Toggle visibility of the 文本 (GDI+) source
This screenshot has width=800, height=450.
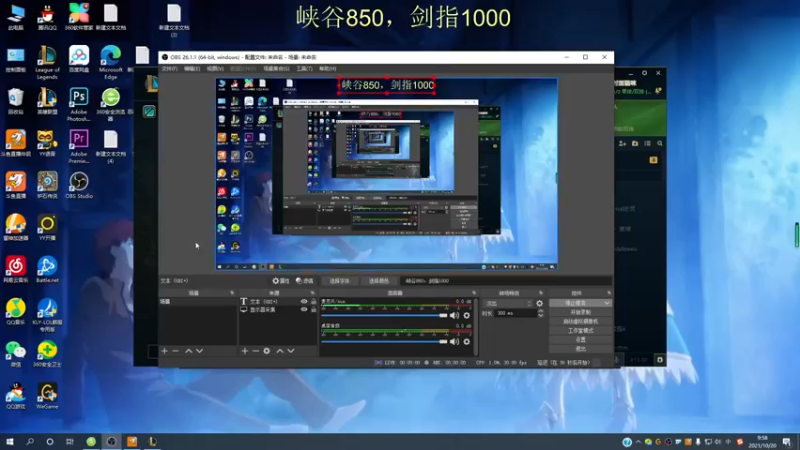pos(304,302)
